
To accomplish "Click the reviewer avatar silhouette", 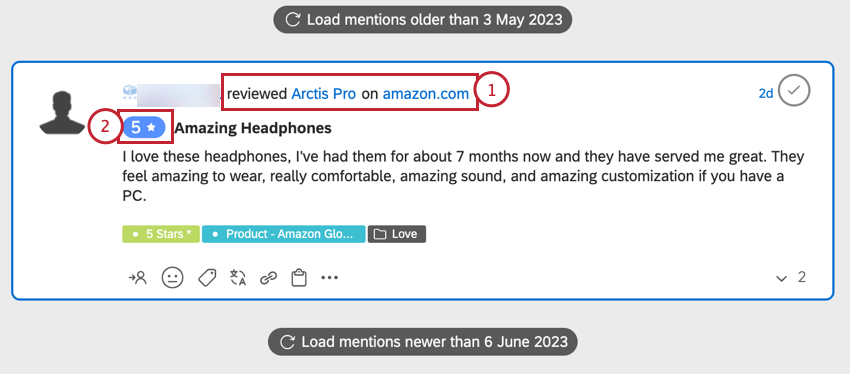I will [x=64, y=112].
